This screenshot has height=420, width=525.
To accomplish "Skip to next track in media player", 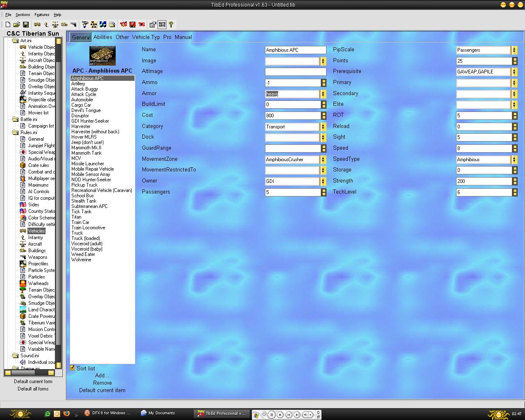I will coord(297,415).
